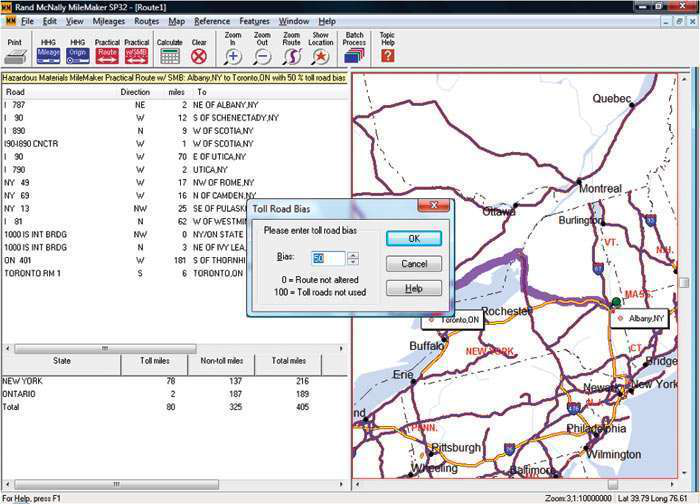
Task: Confirm toll road bias with OK
Action: coord(413,239)
